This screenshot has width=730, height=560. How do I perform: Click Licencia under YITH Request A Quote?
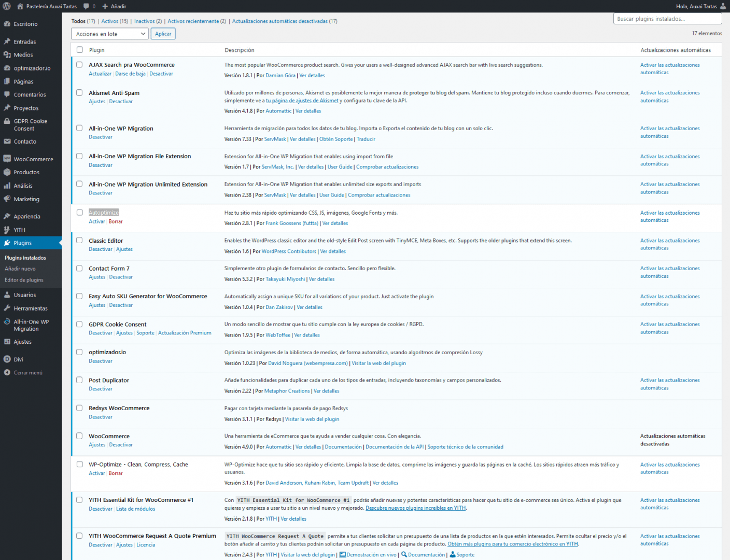tap(146, 545)
